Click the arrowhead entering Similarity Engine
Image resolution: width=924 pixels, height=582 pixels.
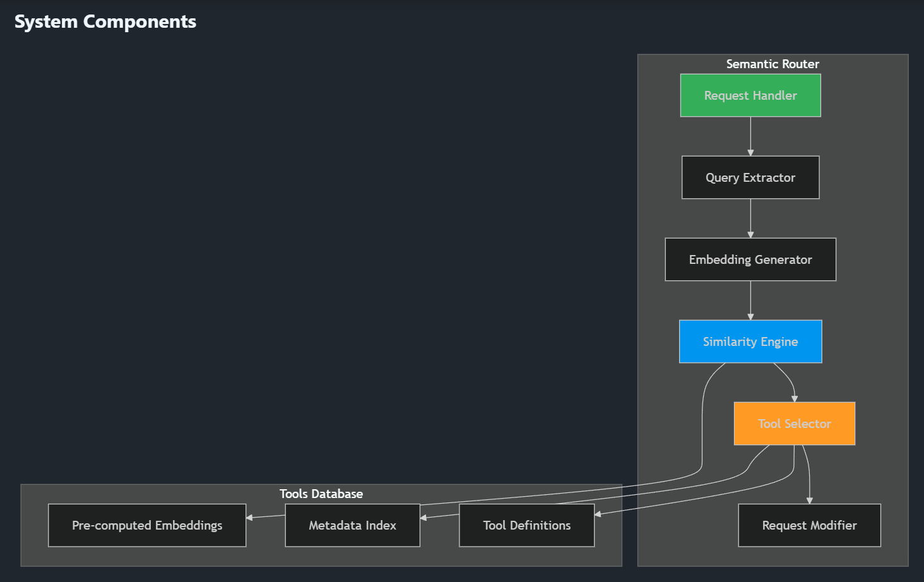(x=750, y=316)
